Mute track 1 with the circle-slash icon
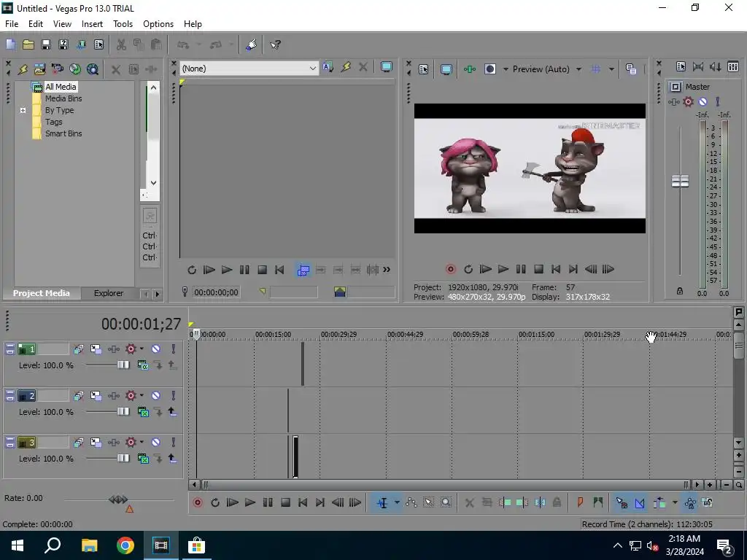Image resolution: width=747 pixels, height=560 pixels. click(156, 349)
